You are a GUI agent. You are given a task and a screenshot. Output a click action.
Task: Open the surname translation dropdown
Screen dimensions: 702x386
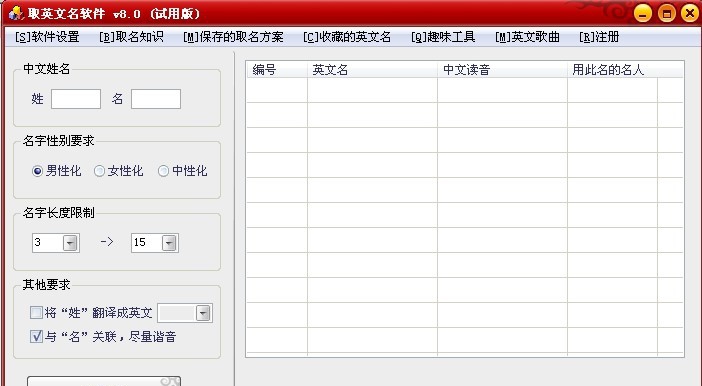pos(203,313)
